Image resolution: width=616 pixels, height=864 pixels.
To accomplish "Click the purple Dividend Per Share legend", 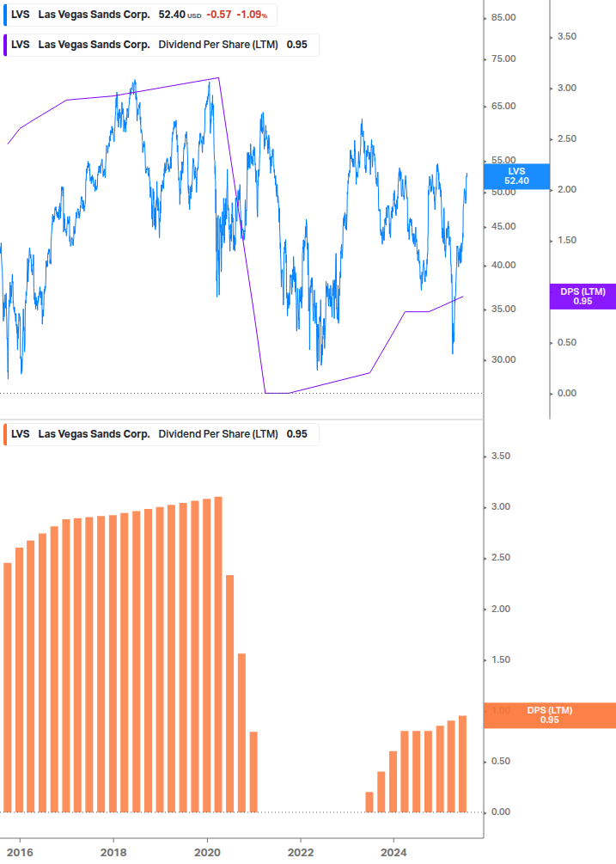I will [161, 46].
